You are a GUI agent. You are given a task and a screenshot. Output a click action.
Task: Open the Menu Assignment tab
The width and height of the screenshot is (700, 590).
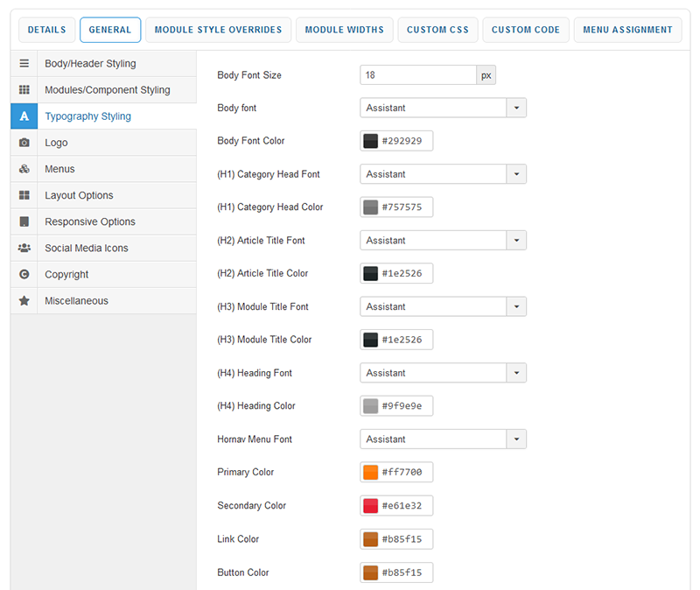pyautogui.click(x=627, y=30)
